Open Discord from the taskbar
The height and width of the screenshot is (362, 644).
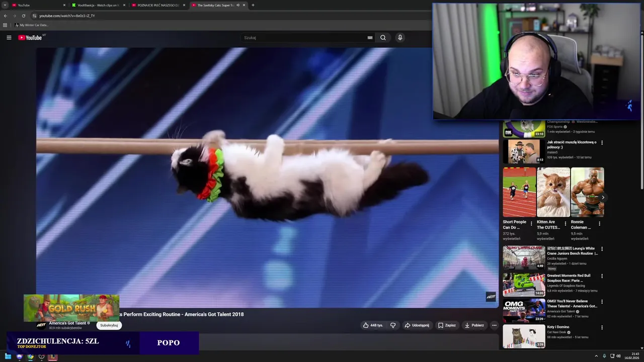pyautogui.click(x=19, y=356)
